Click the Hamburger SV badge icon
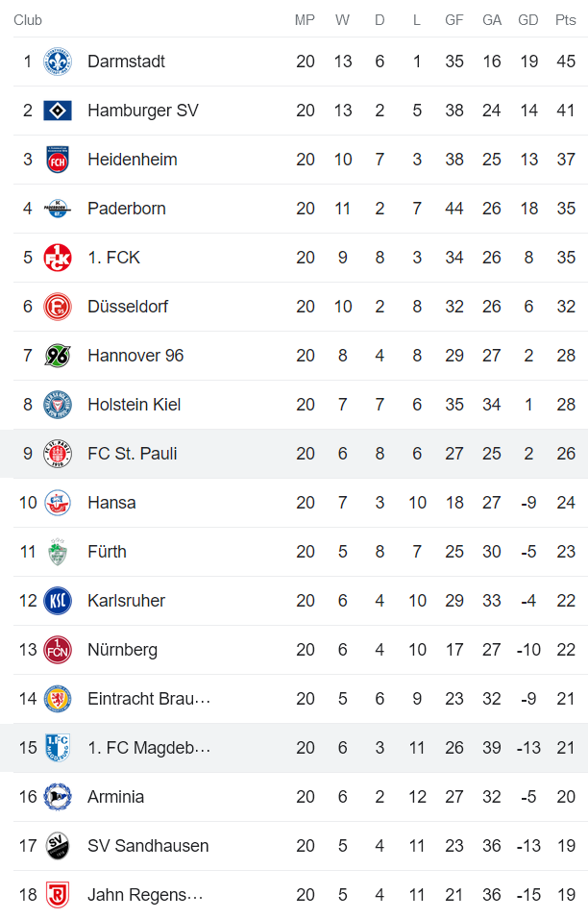This screenshot has height=919, width=588. coord(56,110)
